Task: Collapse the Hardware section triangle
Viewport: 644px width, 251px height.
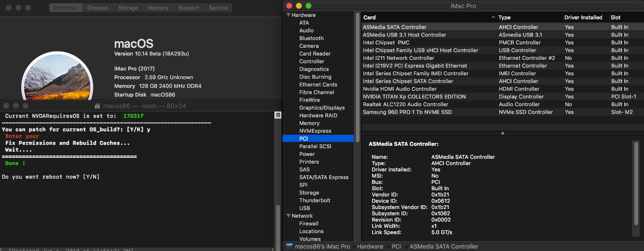Action: [288, 15]
